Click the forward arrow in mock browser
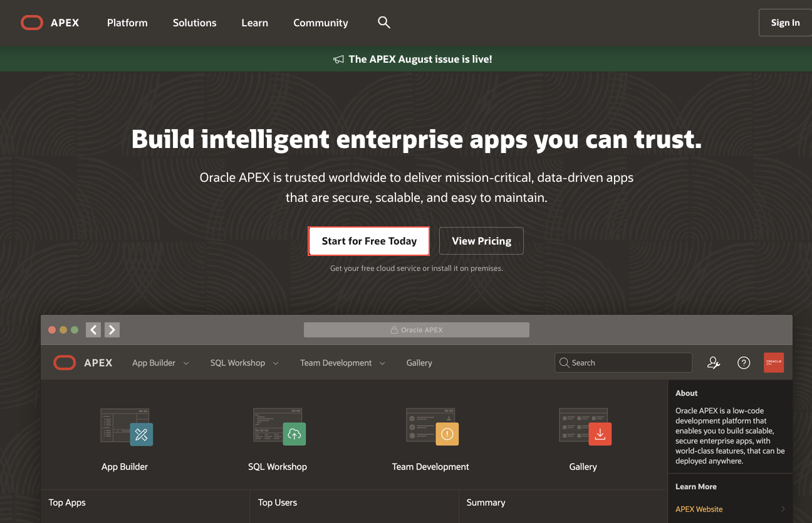Viewport: 812px width, 523px height. click(x=112, y=330)
